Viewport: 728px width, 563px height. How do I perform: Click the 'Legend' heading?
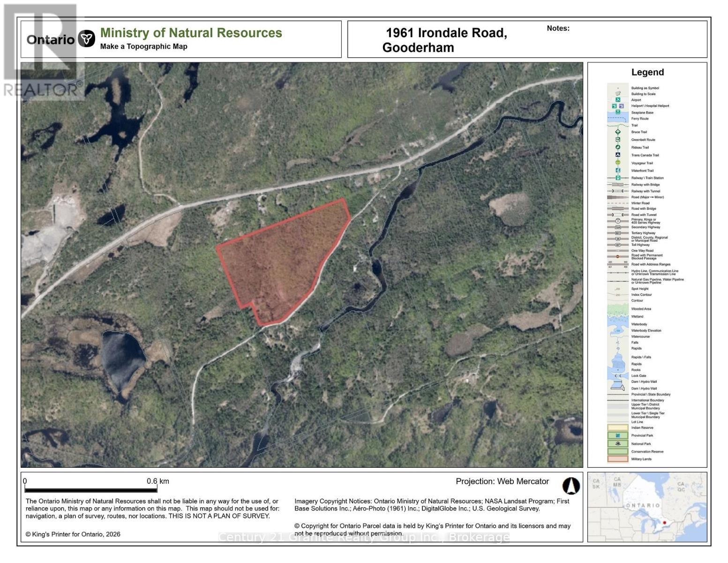click(x=647, y=72)
